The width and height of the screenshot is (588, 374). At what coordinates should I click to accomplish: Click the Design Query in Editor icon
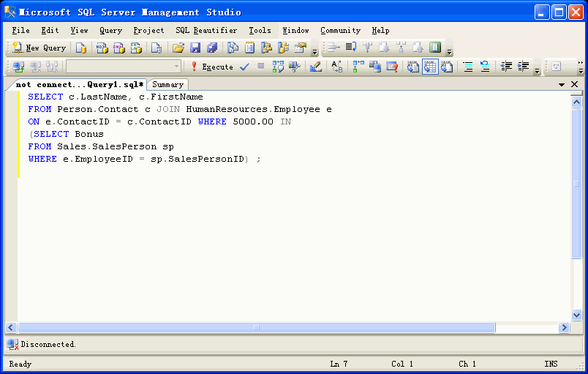pos(315,67)
